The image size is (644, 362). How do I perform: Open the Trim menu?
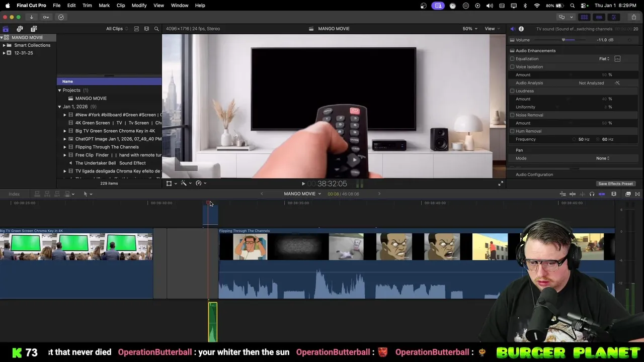87,6
